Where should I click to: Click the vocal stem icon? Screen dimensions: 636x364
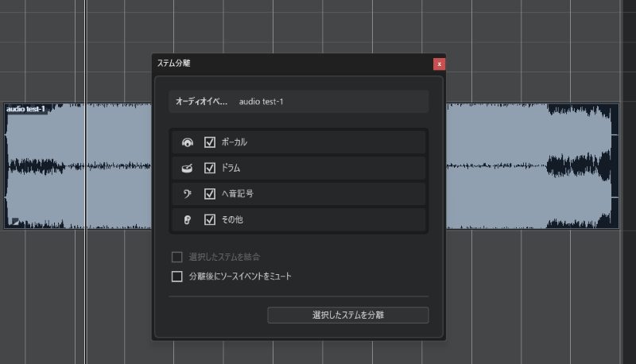click(x=187, y=142)
